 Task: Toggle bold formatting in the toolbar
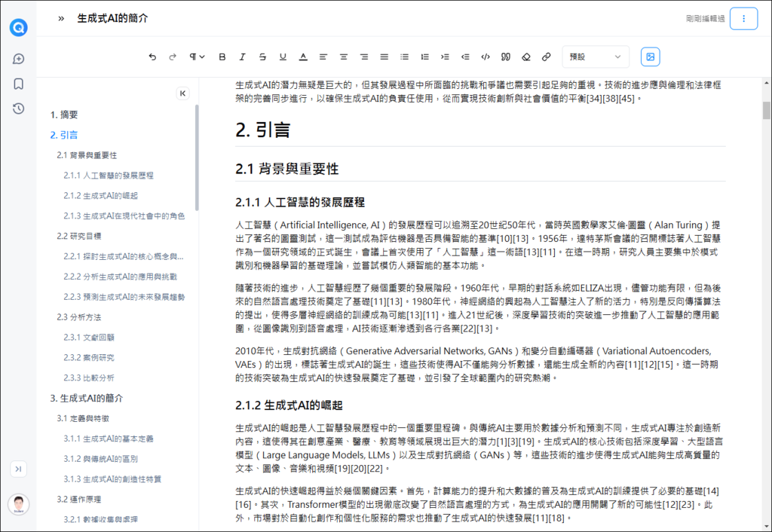222,57
